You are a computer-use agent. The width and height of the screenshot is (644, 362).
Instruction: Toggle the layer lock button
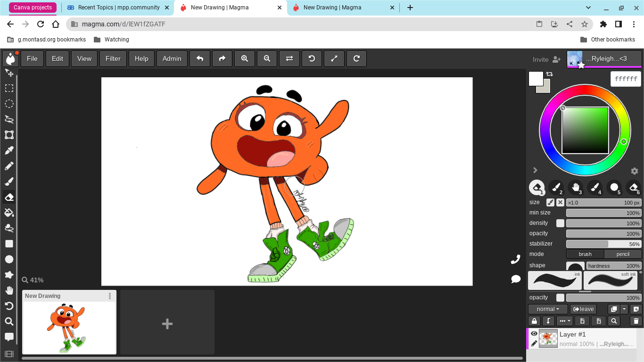coord(534,321)
